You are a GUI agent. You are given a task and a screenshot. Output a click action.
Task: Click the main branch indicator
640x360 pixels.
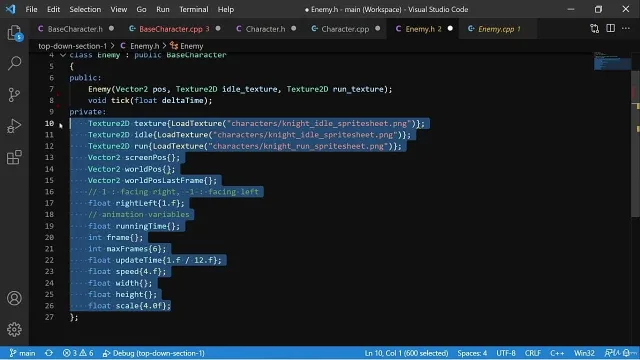pos(22,353)
